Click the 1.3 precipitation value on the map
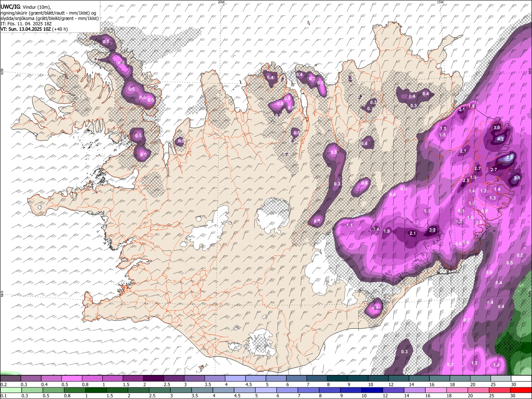 point(493,198)
